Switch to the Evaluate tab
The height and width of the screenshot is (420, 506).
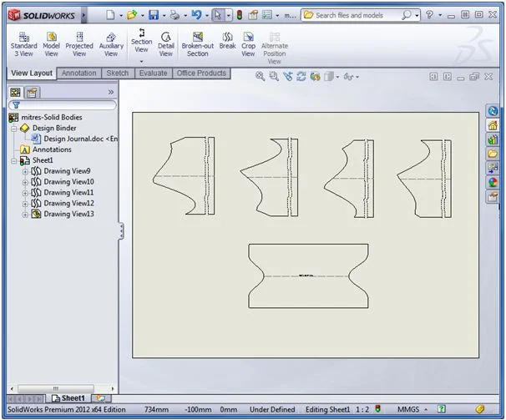pos(153,73)
